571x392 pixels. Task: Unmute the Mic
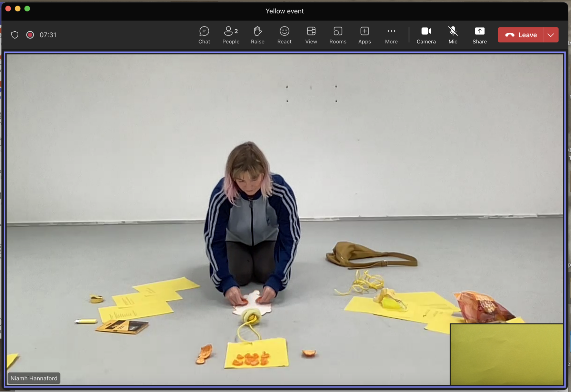(453, 35)
